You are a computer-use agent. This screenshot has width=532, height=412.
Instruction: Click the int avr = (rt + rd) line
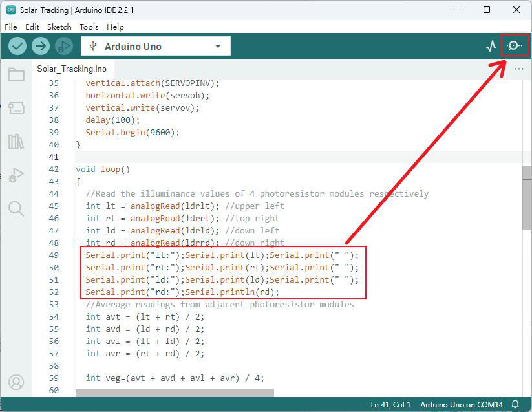(145, 354)
